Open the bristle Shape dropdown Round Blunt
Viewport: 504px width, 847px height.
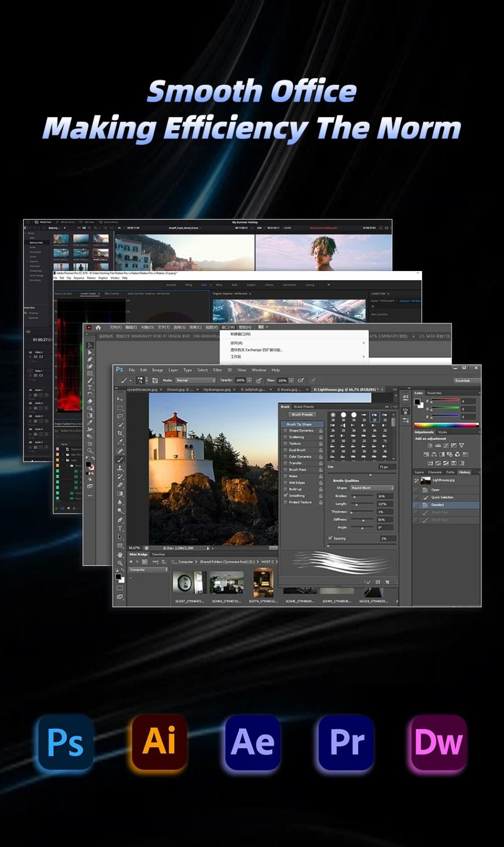coord(372,488)
